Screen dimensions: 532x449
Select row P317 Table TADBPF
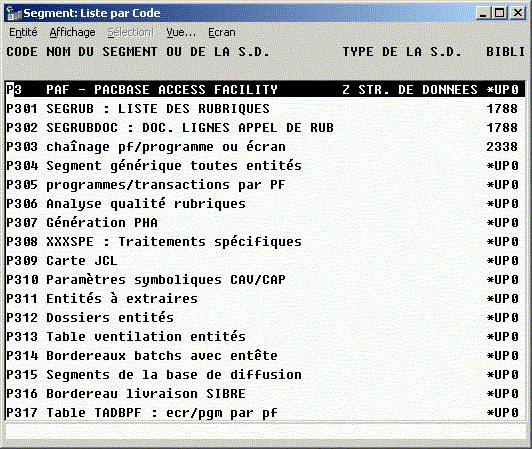pyautogui.click(x=265, y=413)
